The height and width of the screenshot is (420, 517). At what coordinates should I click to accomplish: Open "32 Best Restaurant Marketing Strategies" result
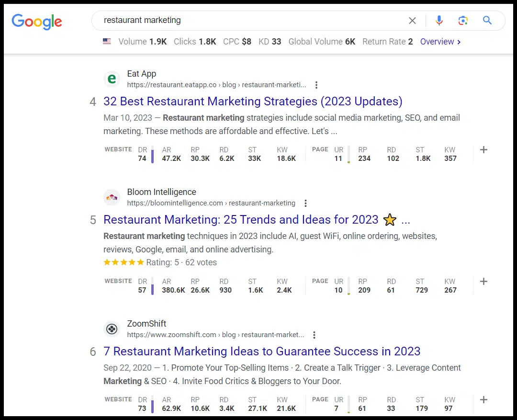tap(253, 102)
